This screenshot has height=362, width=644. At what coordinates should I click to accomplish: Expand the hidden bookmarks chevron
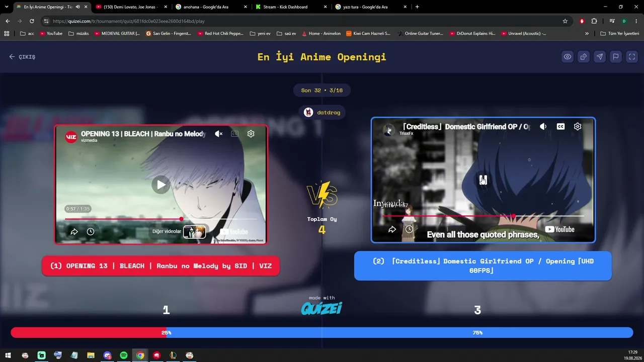(x=587, y=34)
